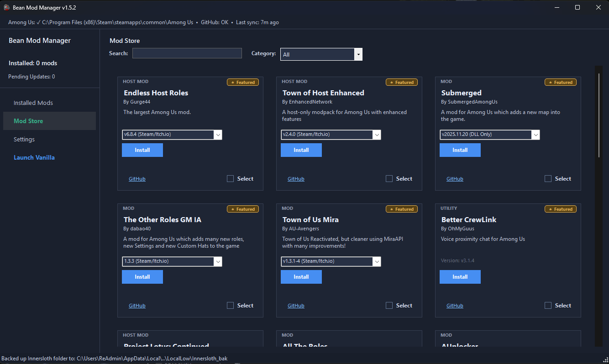This screenshot has height=364, width=609.
Task: Click the Bean Mod Manager app icon
Action: (7, 7)
